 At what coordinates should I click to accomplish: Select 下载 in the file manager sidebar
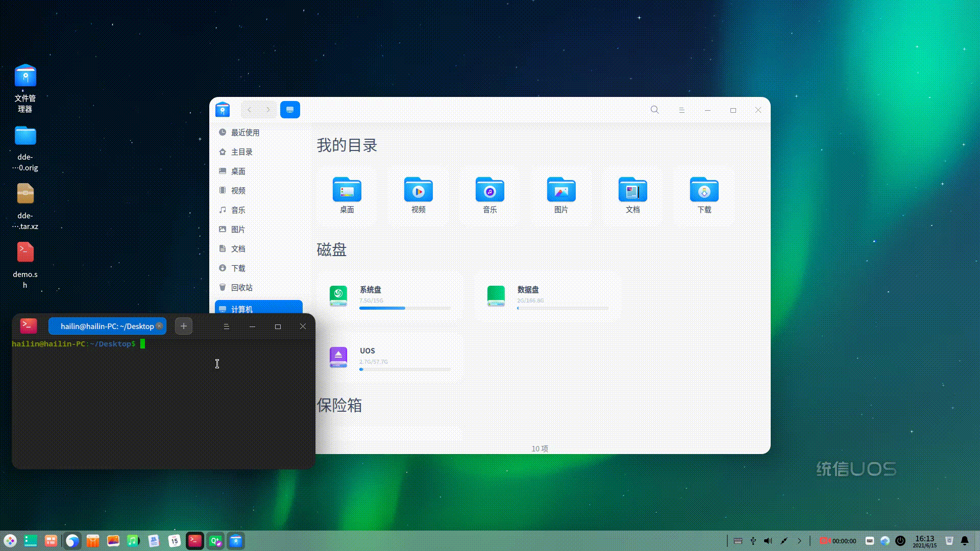[259, 268]
